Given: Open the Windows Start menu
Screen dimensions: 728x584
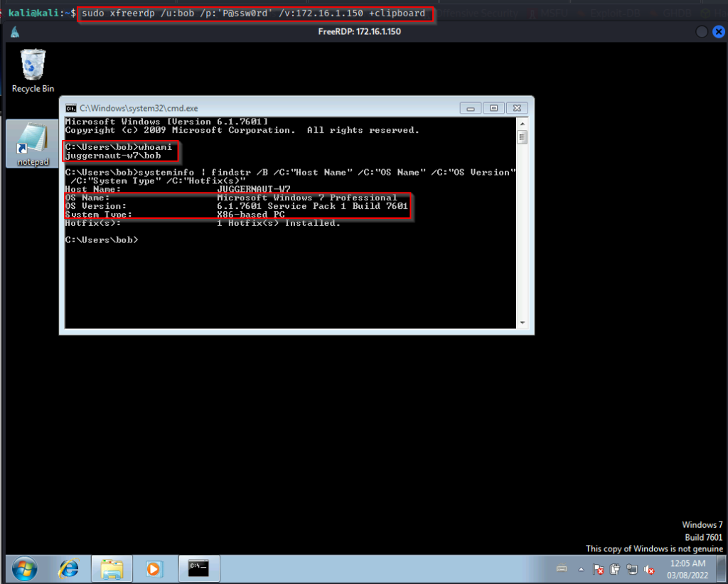Looking at the screenshot, I should (x=23, y=568).
